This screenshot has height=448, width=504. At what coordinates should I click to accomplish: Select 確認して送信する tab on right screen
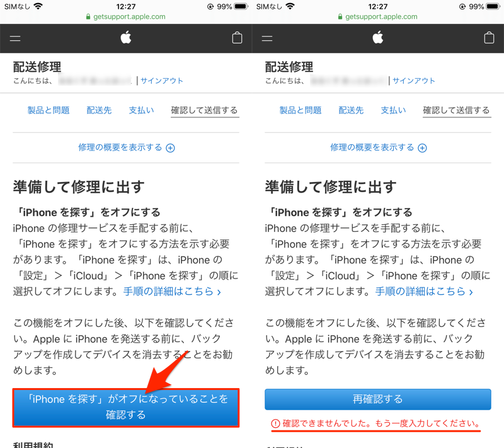tap(456, 110)
